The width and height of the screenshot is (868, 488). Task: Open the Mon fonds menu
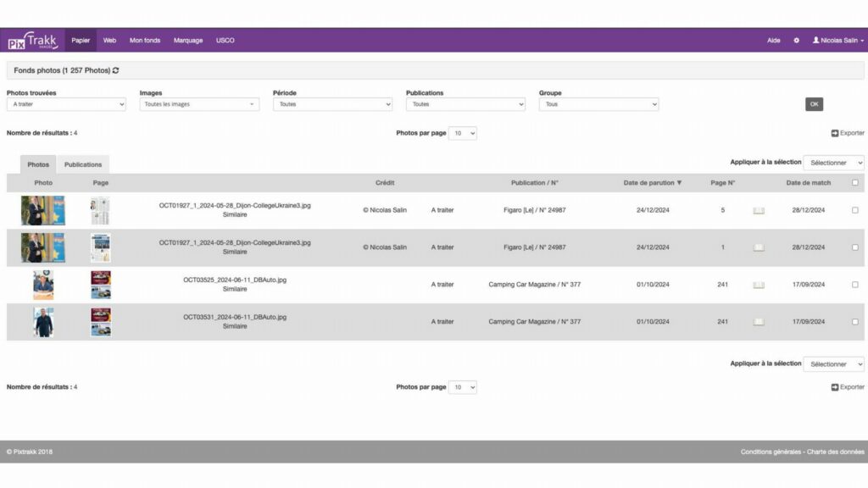click(x=145, y=41)
